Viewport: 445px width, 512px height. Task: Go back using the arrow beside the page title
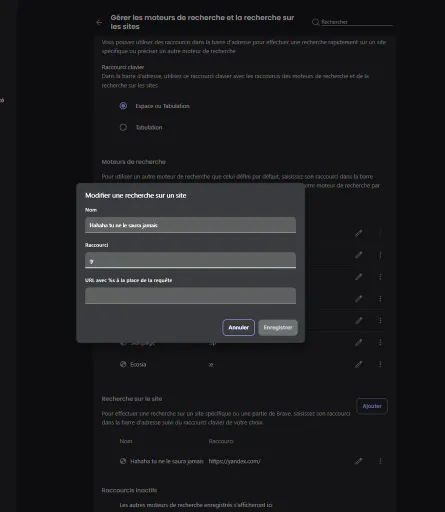pos(99,22)
